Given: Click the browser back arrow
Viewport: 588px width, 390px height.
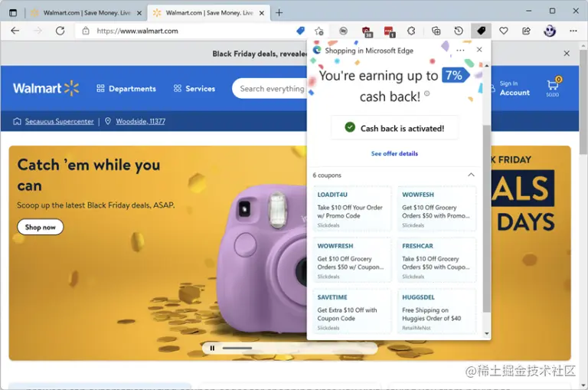Looking at the screenshot, I should (15, 31).
